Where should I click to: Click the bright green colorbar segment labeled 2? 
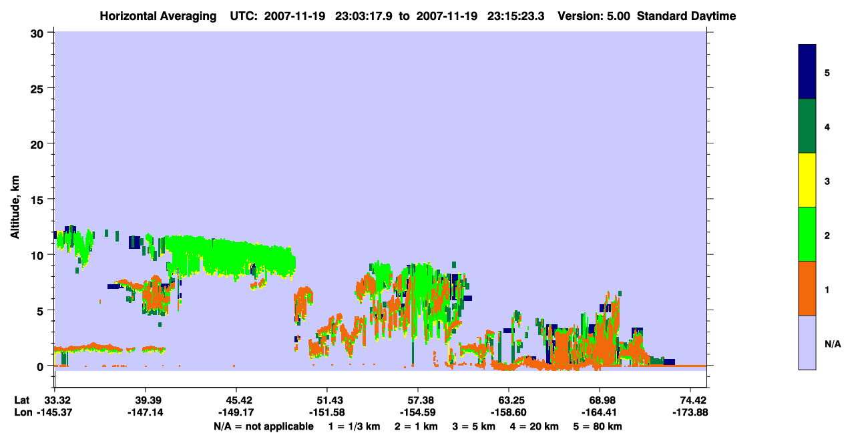[x=807, y=234]
